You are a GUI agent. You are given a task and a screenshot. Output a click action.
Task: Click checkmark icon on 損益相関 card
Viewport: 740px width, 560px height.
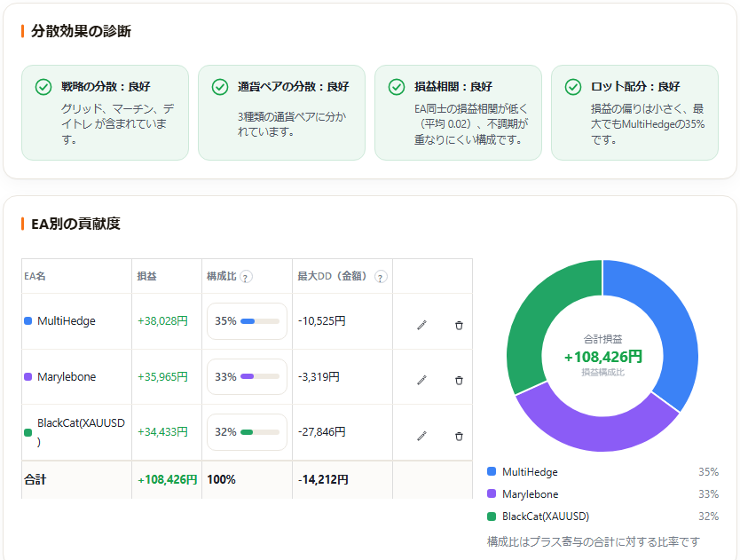pyautogui.click(x=397, y=87)
